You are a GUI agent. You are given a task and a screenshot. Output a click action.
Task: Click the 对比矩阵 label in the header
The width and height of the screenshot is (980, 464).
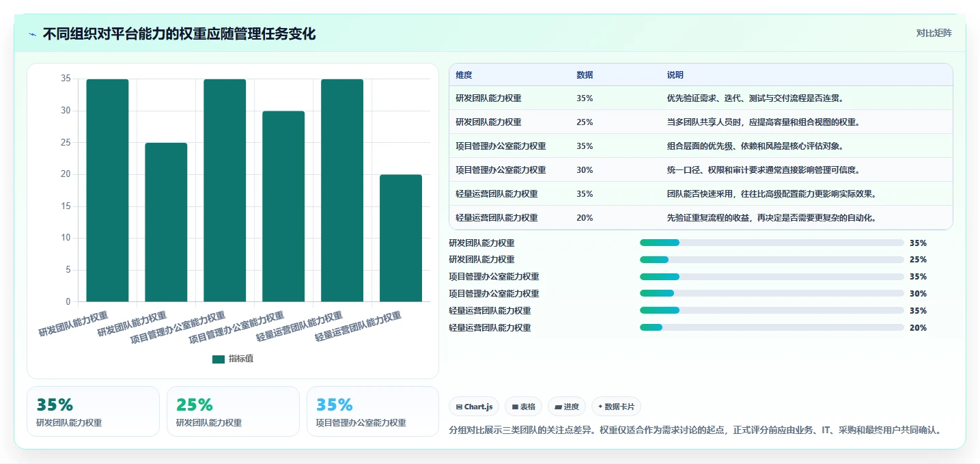point(934,33)
